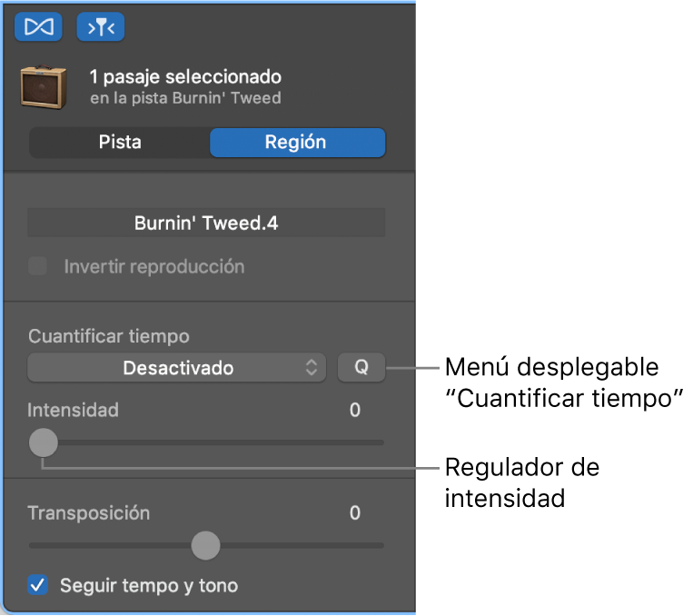Switch to the Región tab

pyautogui.click(x=297, y=143)
